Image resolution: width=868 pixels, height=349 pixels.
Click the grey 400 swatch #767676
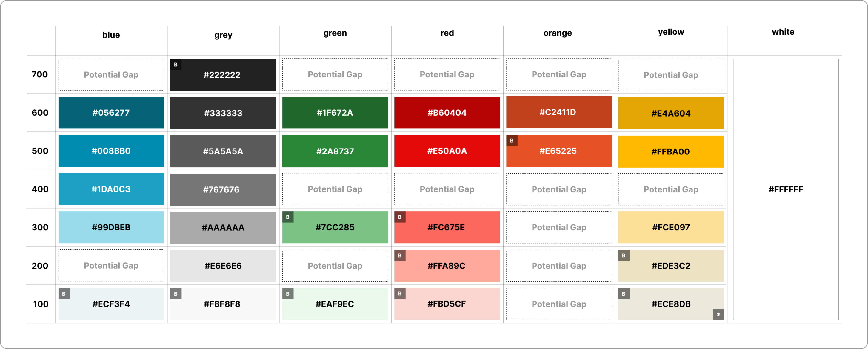coord(223,189)
